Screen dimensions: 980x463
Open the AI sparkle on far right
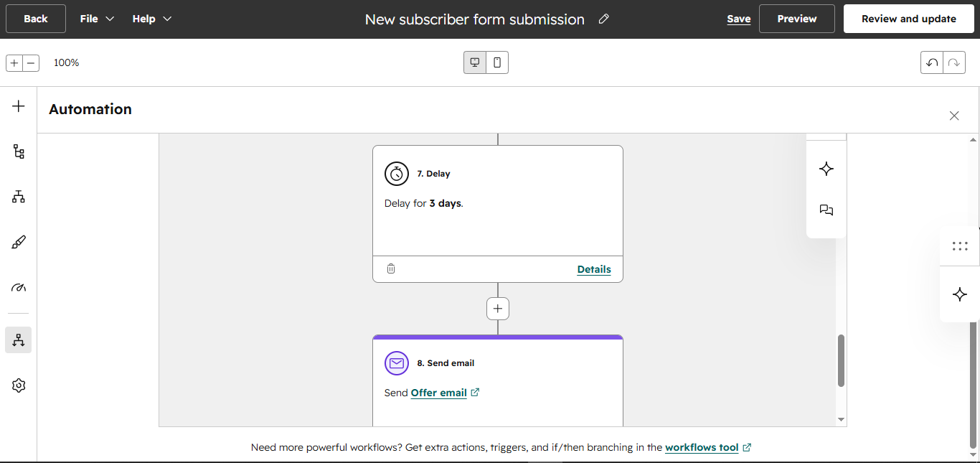[960, 294]
